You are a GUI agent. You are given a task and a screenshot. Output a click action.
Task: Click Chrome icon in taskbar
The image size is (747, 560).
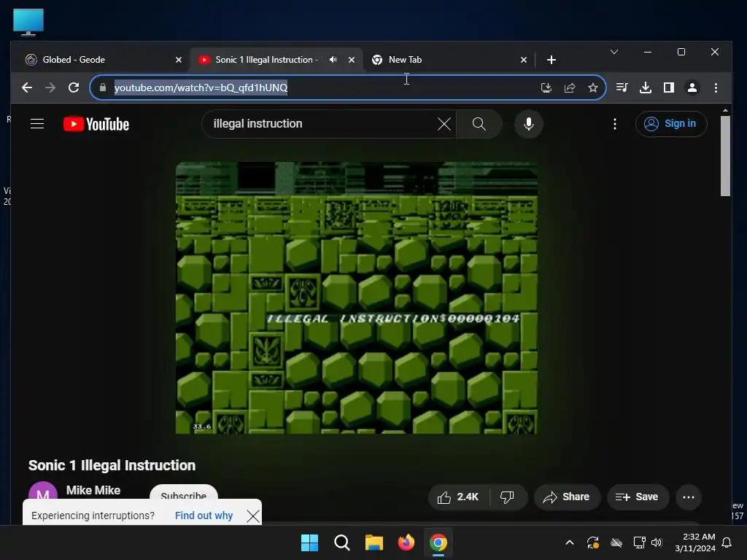point(438,542)
